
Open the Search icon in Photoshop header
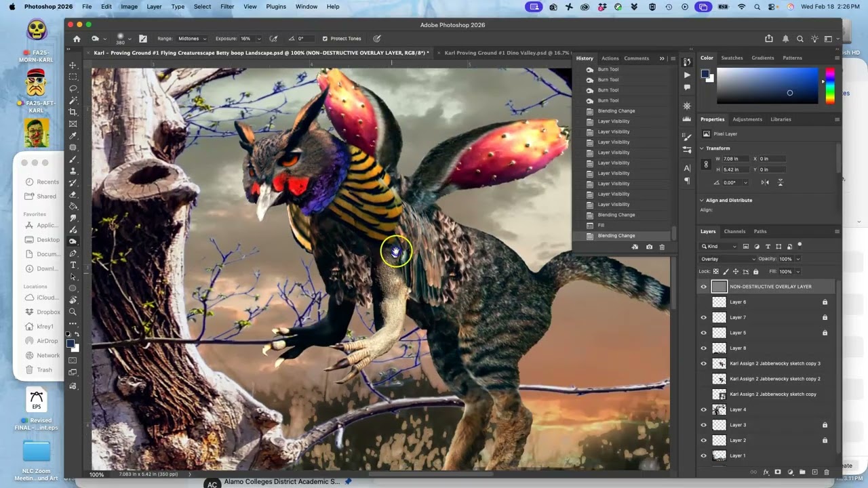pyautogui.click(x=800, y=39)
